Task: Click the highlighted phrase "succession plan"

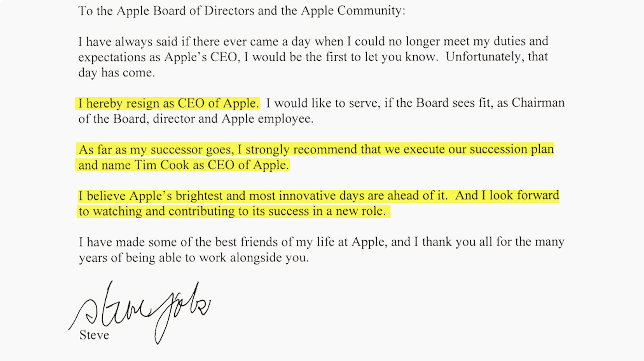Action: pyautogui.click(x=512, y=149)
